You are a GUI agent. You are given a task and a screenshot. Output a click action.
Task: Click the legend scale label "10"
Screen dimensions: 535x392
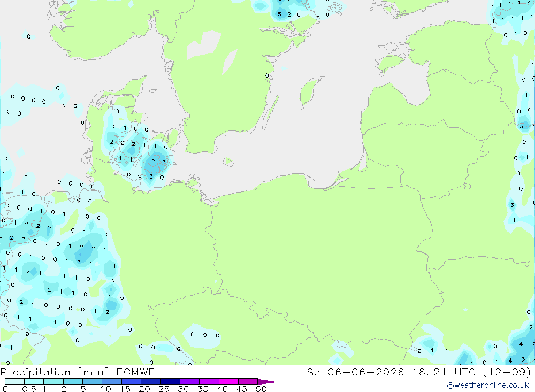click(106, 389)
